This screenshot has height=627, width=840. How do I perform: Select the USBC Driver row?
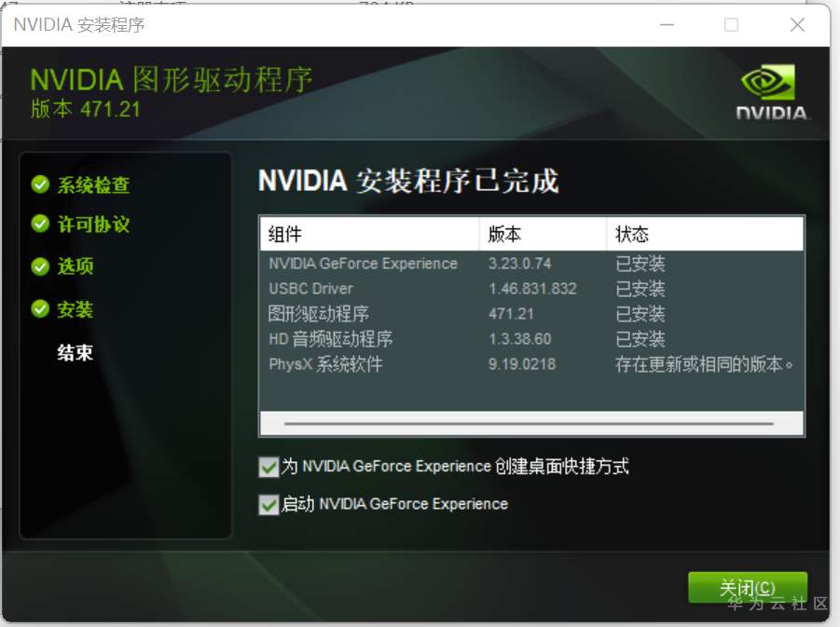point(531,289)
